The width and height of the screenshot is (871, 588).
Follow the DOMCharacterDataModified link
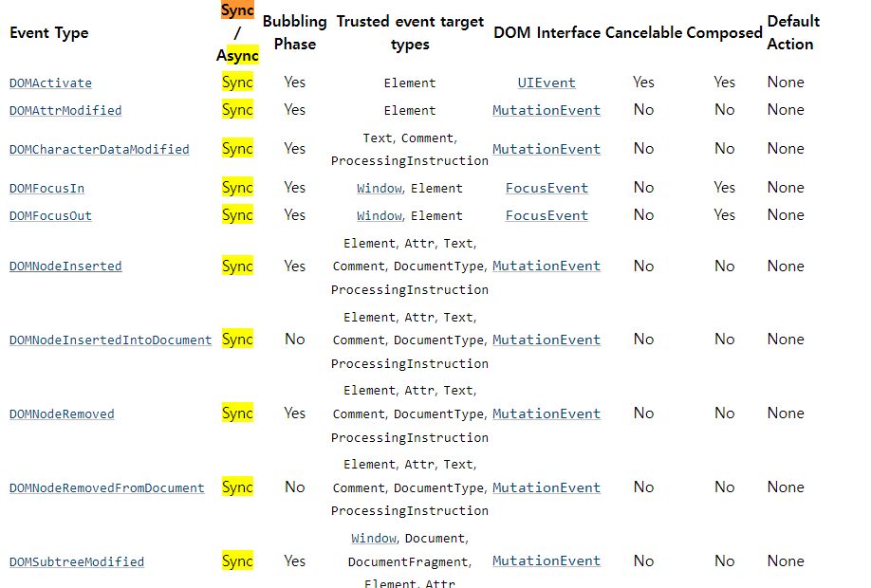point(100,149)
